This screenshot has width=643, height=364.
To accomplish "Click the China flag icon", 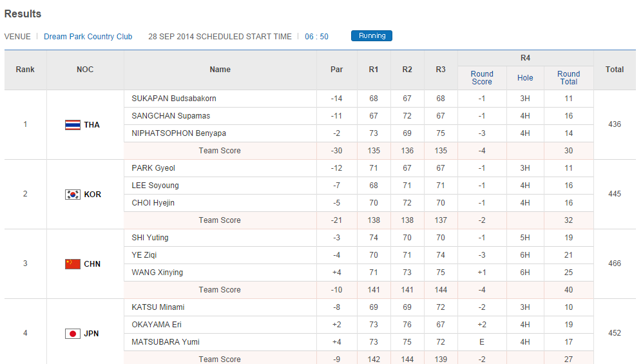I will pyautogui.click(x=73, y=264).
